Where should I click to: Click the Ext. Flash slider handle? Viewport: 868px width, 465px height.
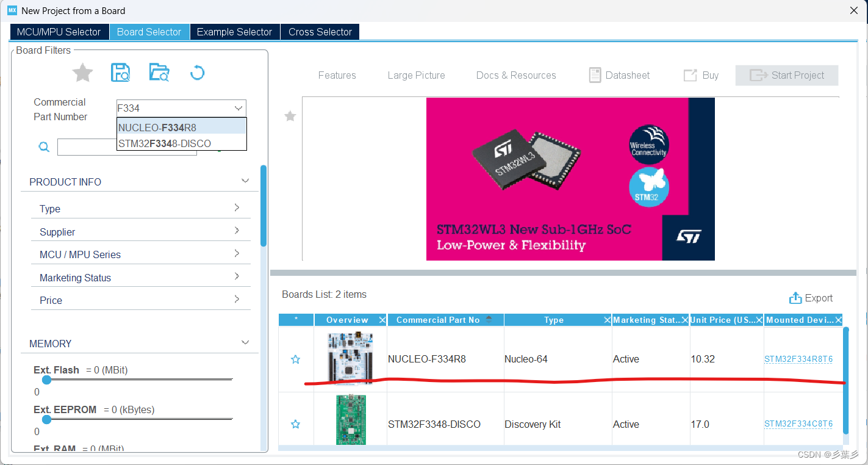(x=46, y=380)
